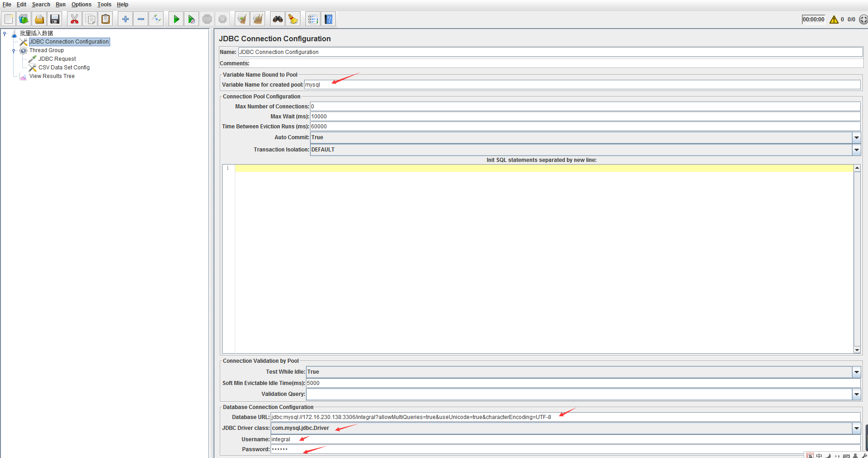Toggle enable state toolbar icon

click(x=156, y=19)
